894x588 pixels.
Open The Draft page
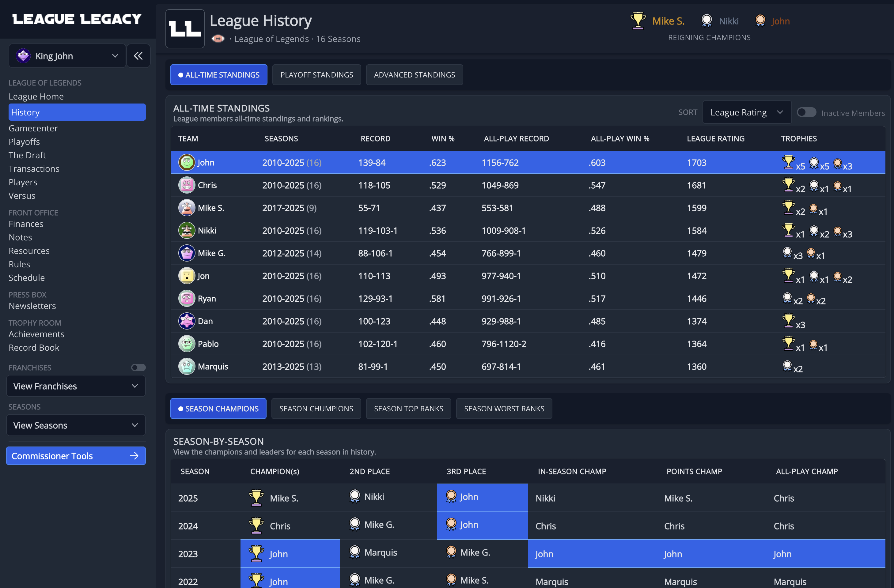27,156
